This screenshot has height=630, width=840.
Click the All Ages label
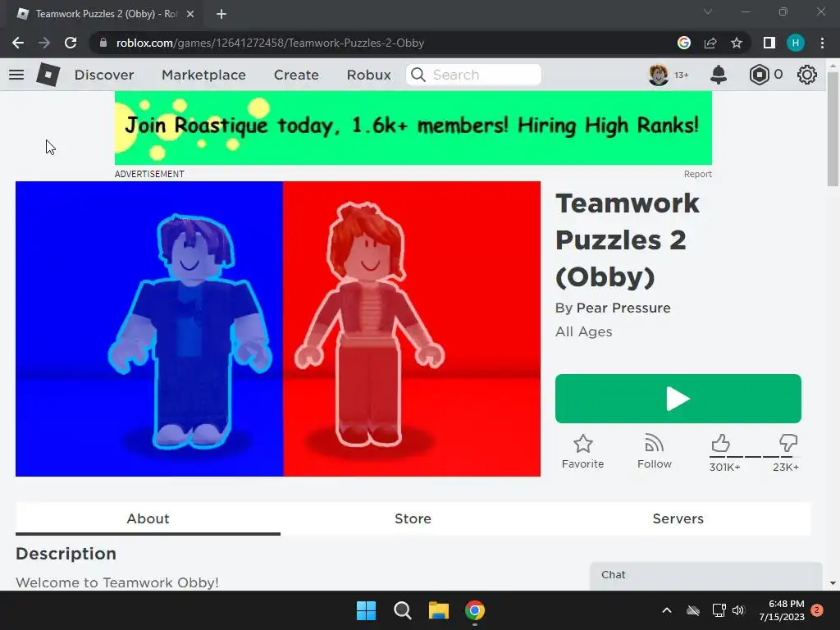(583, 331)
